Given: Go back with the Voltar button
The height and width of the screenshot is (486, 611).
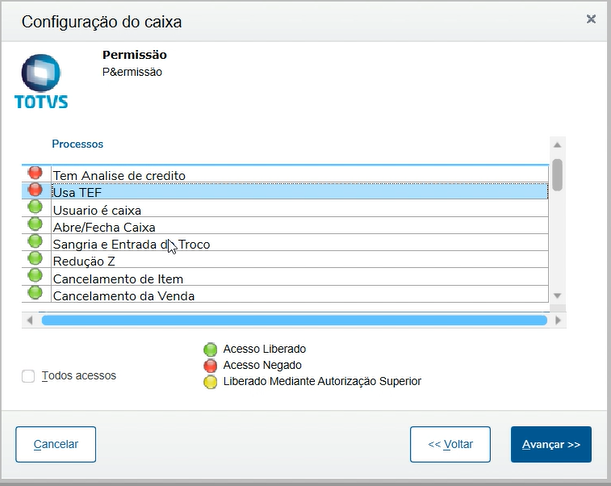Looking at the screenshot, I should coord(450,444).
